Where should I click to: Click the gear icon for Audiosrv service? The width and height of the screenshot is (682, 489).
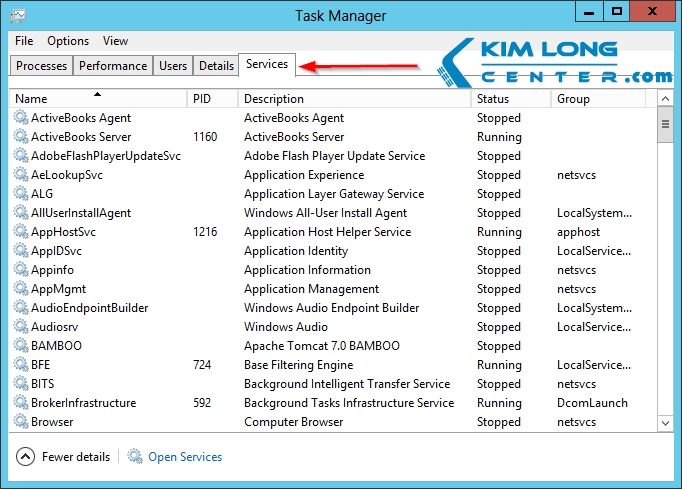click(21, 327)
